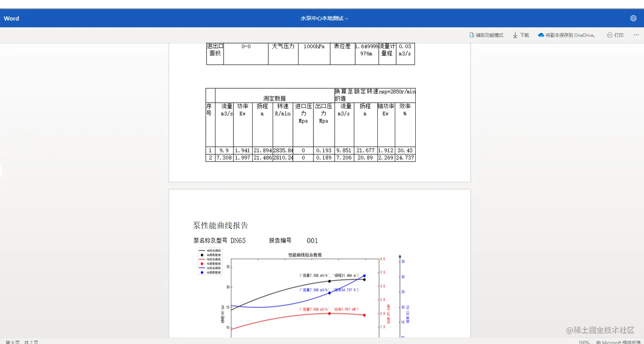Click the 泵名称及型号 label

pyautogui.click(x=210, y=240)
